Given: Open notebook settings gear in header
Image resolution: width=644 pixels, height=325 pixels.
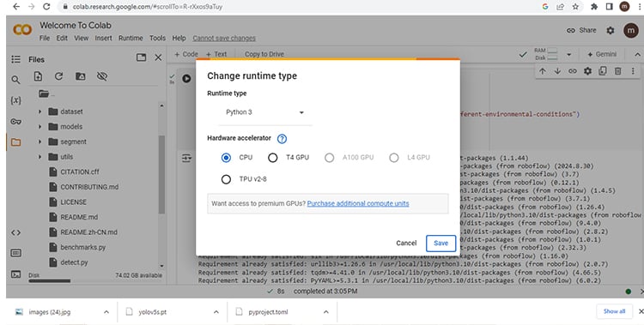Looking at the screenshot, I should tap(611, 30).
